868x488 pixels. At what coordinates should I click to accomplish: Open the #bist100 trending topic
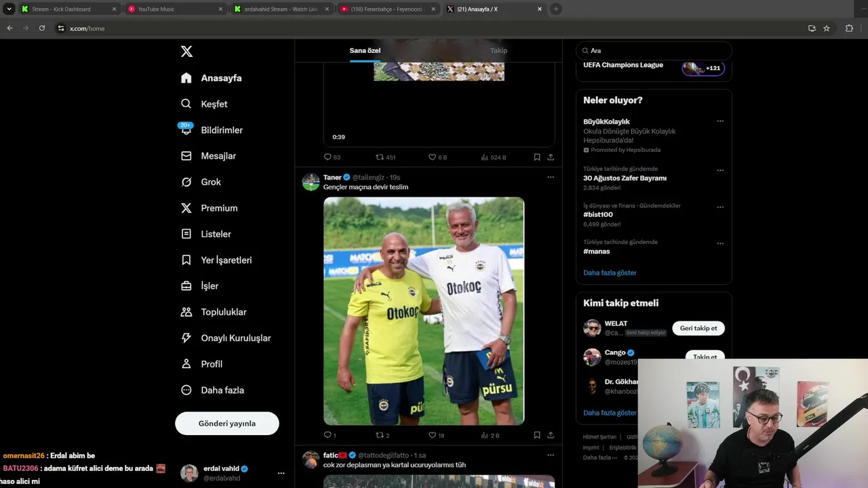[598, 215]
